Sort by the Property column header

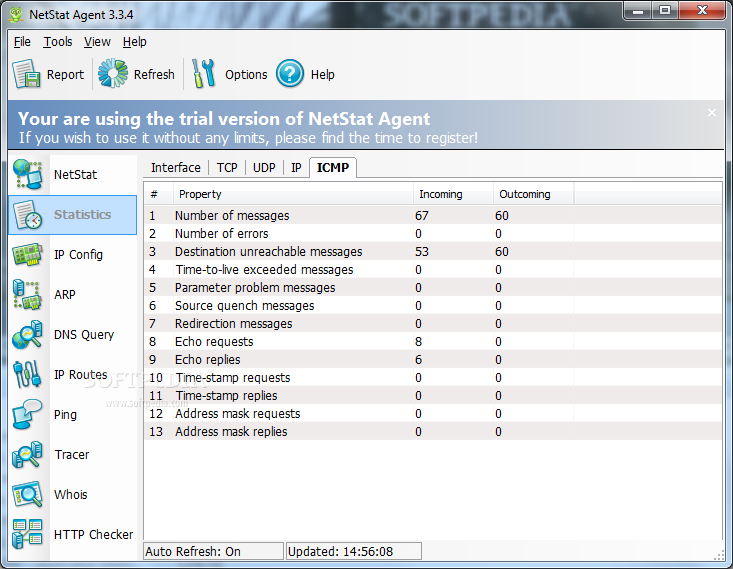coord(293,194)
